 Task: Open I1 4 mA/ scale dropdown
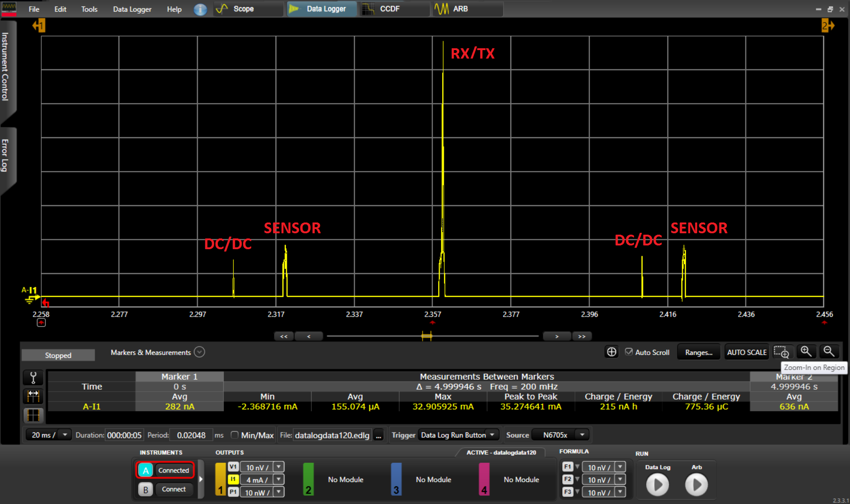(x=279, y=479)
